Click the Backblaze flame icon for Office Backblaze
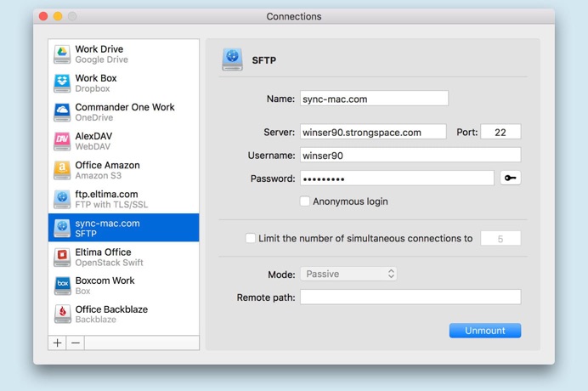Viewport: 588px width, 391px height. 62,314
